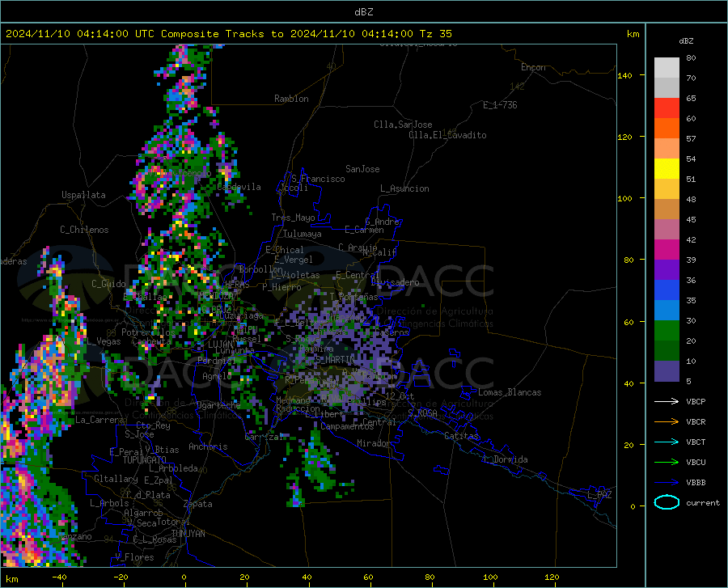Click the cyan VBCT arrow icon
The width and height of the screenshot is (728, 588).
pyautogui.click(x=667, y=442)
